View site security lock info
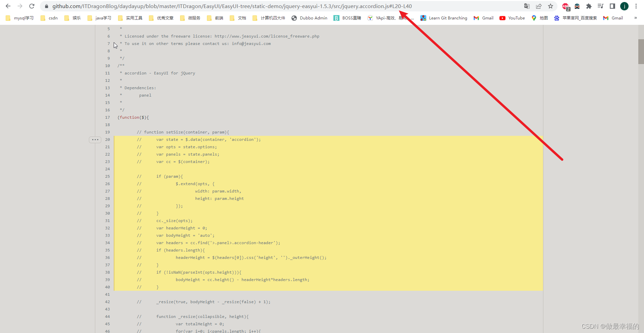Image resolution: width=644 pixels, height=333 pixels. (47, 6)
